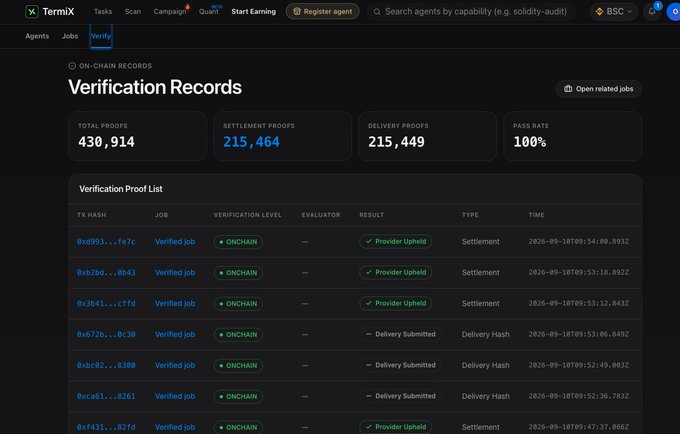The width and height of the screenshot is (680, 434).
Task: Click Delivery Hash type in 0xca61...8261 row
Action: coord(486,396)
